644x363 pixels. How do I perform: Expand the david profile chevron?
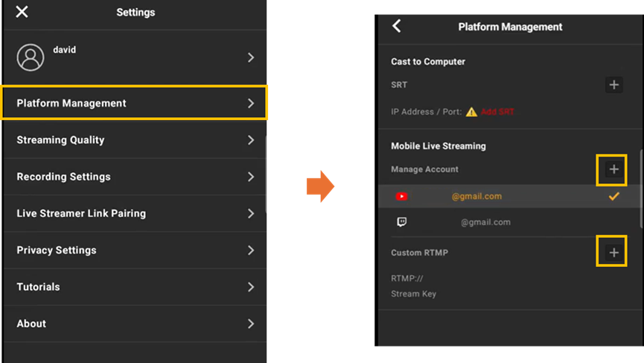(x=251, y=57)
